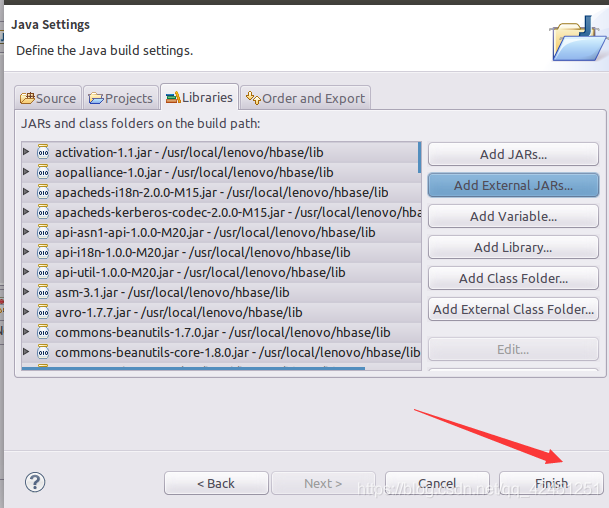Select asm-3.1.jar entry text
Image resolution: width=609 pixels, height=508 pixels.
tap(172, 292)
